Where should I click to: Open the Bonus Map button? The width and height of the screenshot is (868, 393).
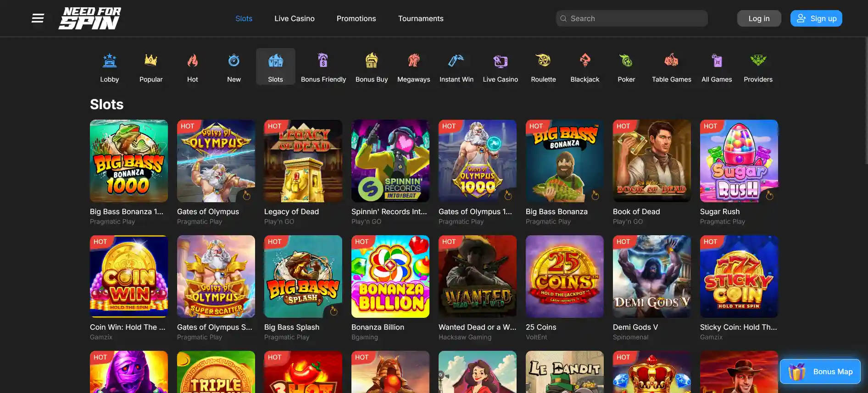820,371
